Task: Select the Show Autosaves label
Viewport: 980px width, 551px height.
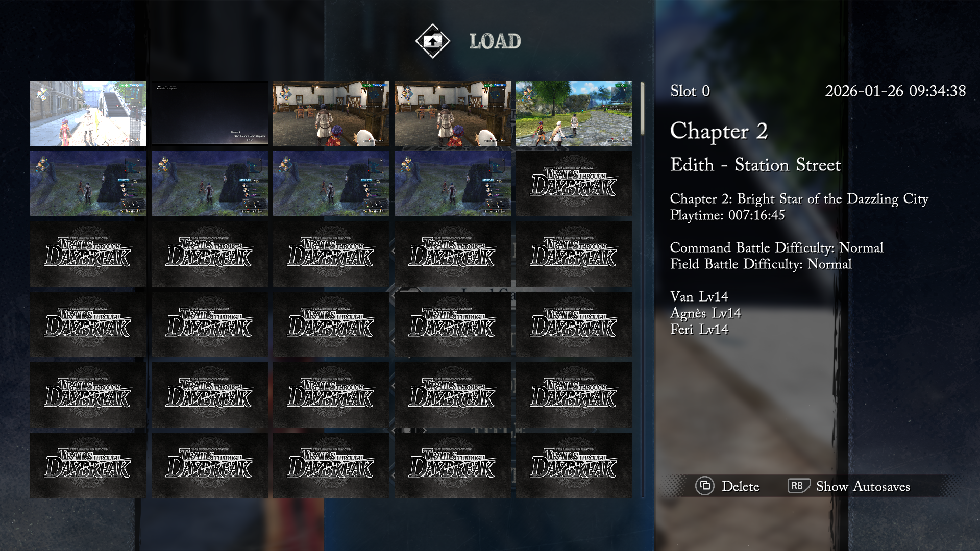Action: point(863,486)
